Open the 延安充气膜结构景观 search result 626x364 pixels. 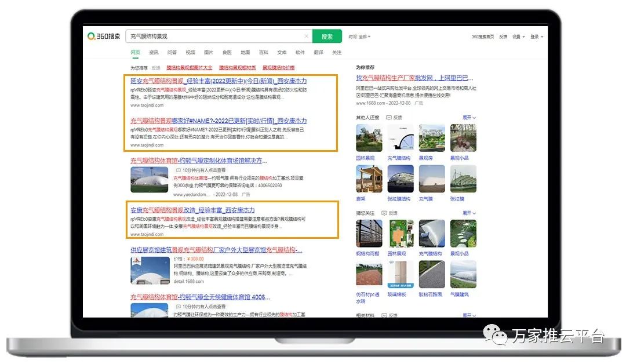(219, 81)
